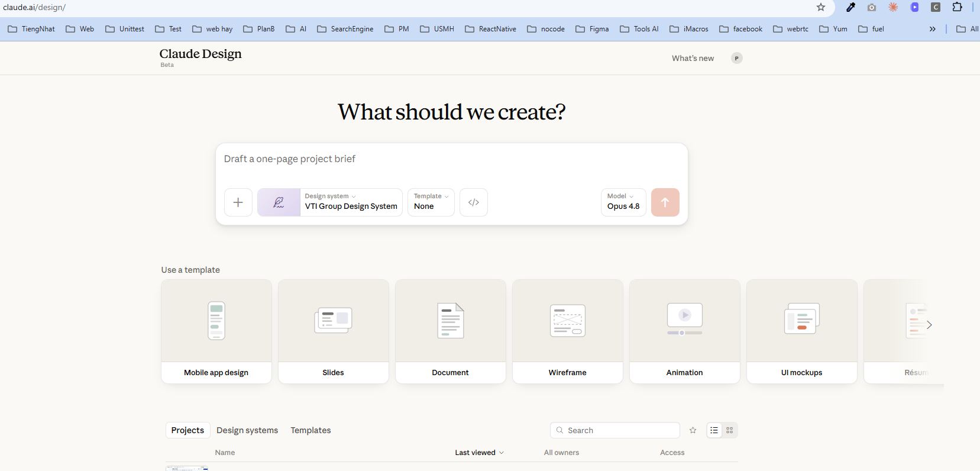Bookmark page with the star icon
The height and width of the screenshot is (471, 980).
821,7
